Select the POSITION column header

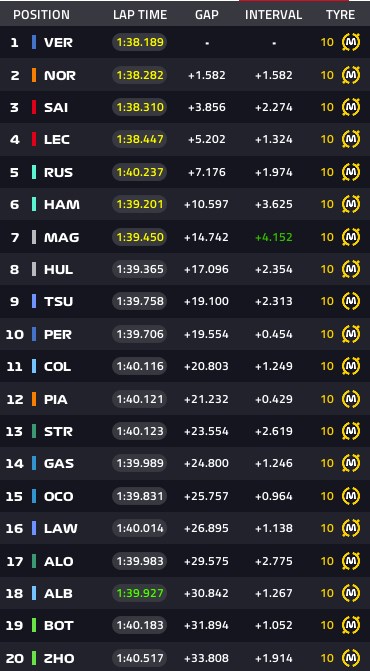tap(41, 15)
